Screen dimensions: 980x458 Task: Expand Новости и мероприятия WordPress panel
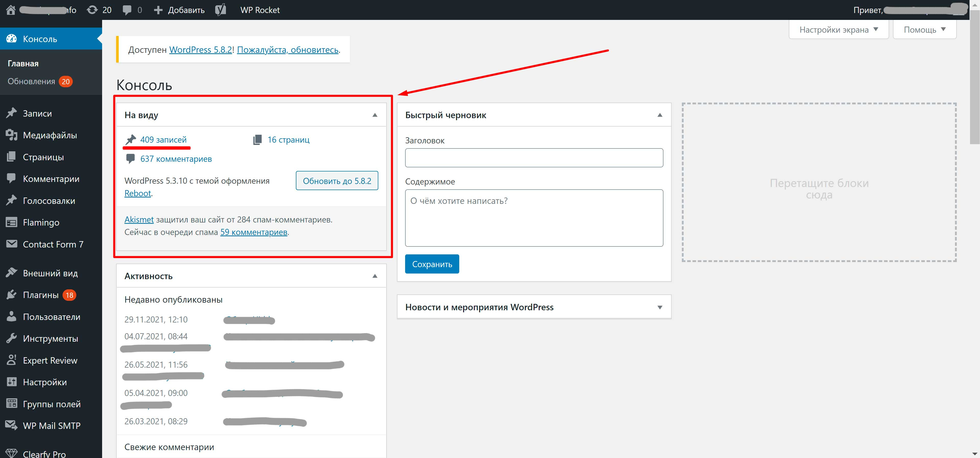pos(660,307)
